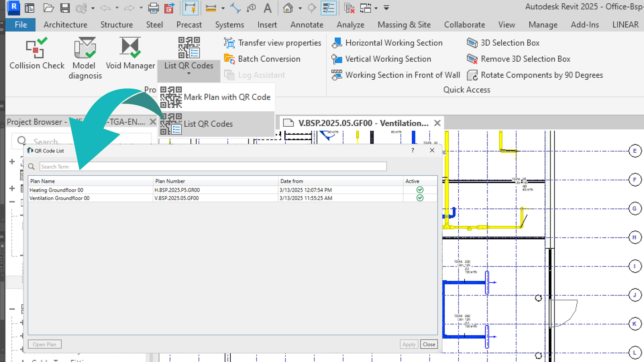The image size is (644, 362).
Task: Open the Switch Windows dropdown arrow
Action: [x=376, y=8]
